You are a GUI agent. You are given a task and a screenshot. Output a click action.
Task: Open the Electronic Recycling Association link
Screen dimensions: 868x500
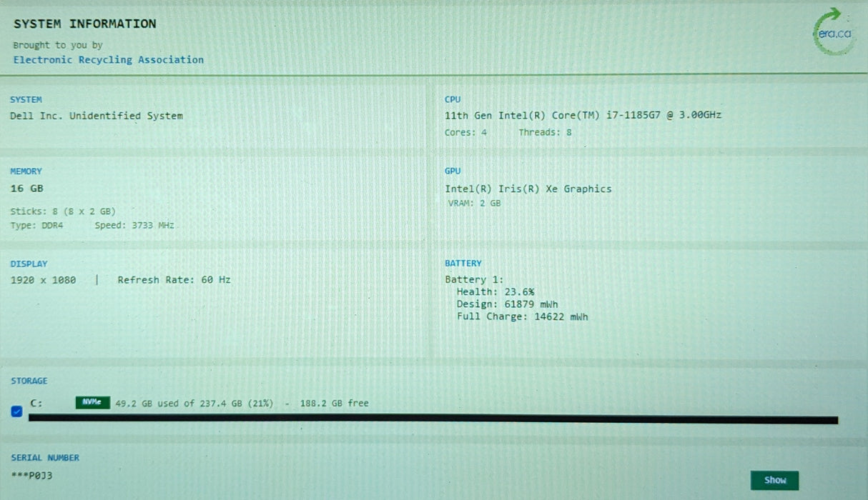(x=109, y=60)
